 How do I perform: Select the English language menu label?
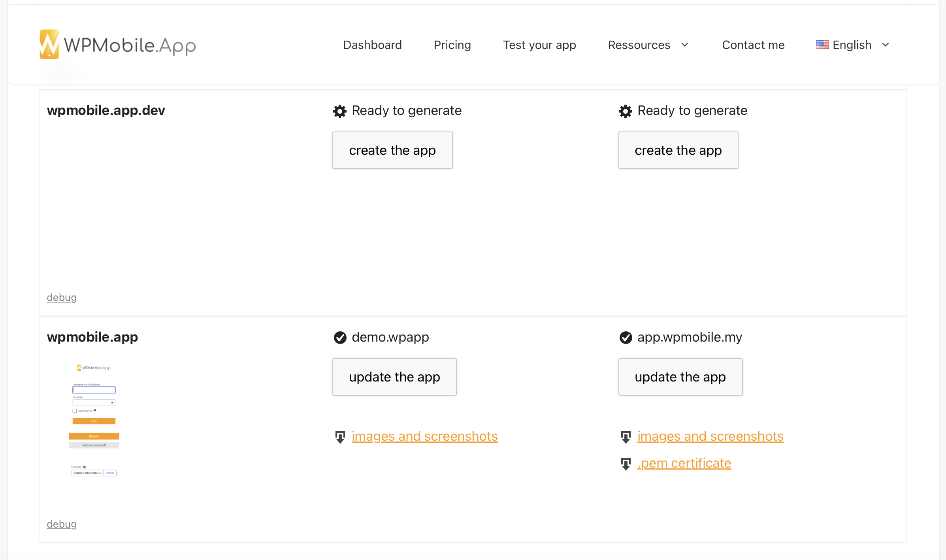coord(852,45)
